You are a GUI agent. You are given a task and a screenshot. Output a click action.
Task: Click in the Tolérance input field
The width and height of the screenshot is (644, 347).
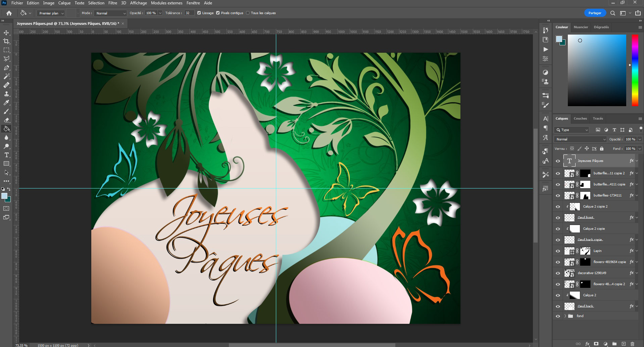(x=189, y=13)
